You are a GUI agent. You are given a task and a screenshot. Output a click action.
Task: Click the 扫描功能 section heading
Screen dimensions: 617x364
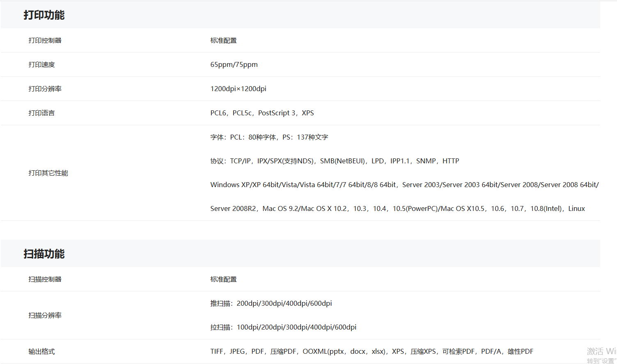(x=44, y=254)
